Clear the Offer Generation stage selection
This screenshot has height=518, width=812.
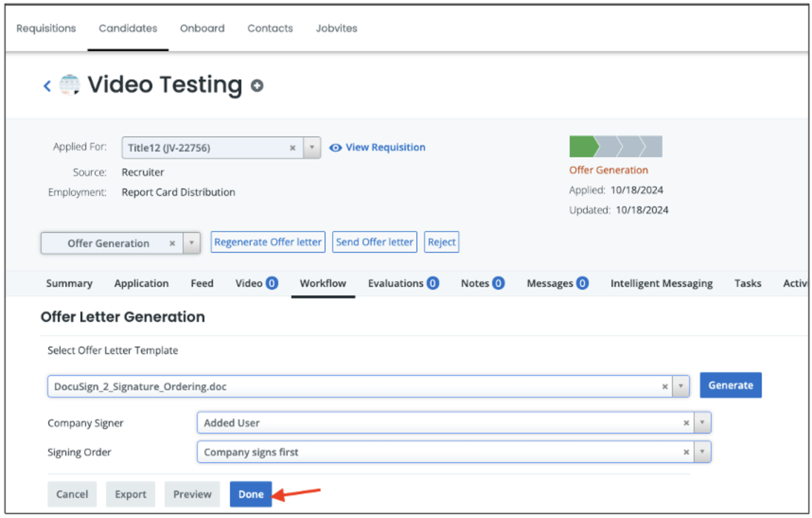tap(172, 243)
